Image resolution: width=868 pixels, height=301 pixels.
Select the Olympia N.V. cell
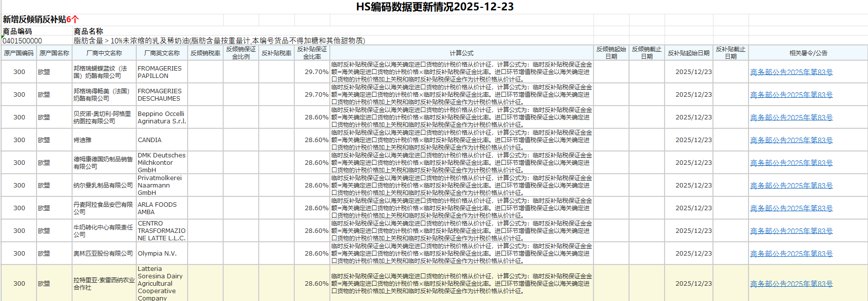pyautogui.click(x=162, y=254)
